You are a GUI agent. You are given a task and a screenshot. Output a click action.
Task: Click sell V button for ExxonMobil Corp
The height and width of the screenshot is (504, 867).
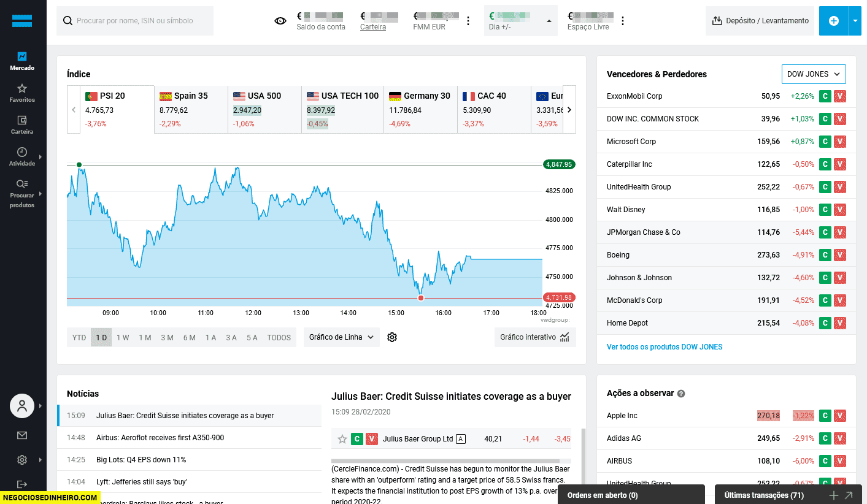(x=840, y=96)
